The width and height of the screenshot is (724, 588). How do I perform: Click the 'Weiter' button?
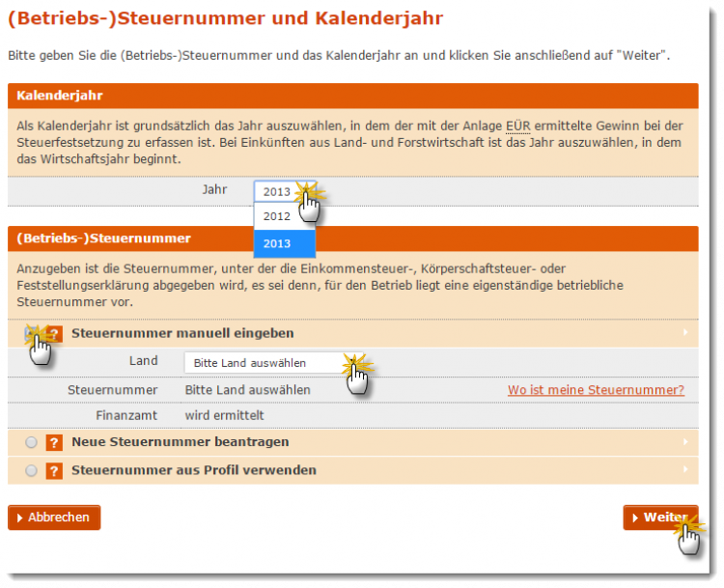[x=659, y=518]
